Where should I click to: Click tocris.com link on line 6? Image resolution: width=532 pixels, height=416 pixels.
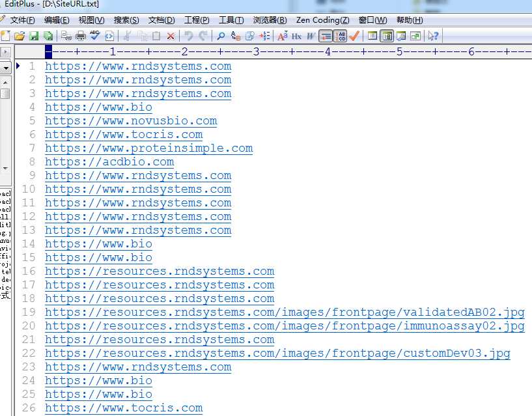[x=124, y=134]
